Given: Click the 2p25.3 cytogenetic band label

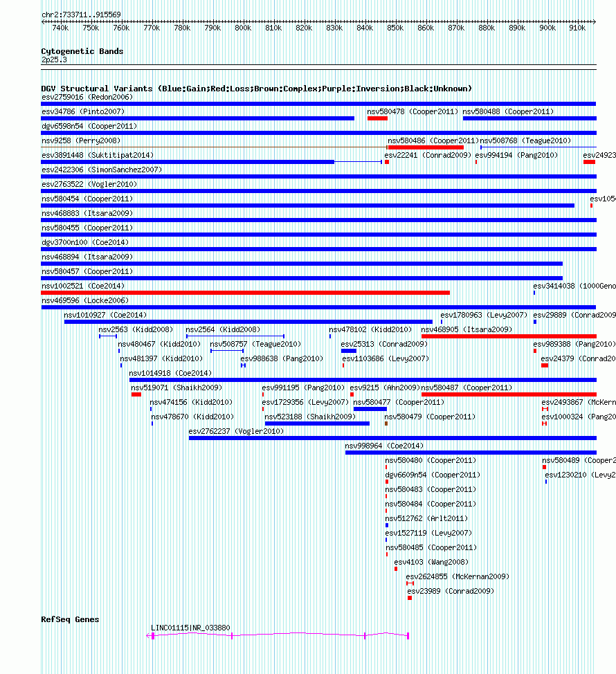Looking at the screenshot, I should point(54,60).
